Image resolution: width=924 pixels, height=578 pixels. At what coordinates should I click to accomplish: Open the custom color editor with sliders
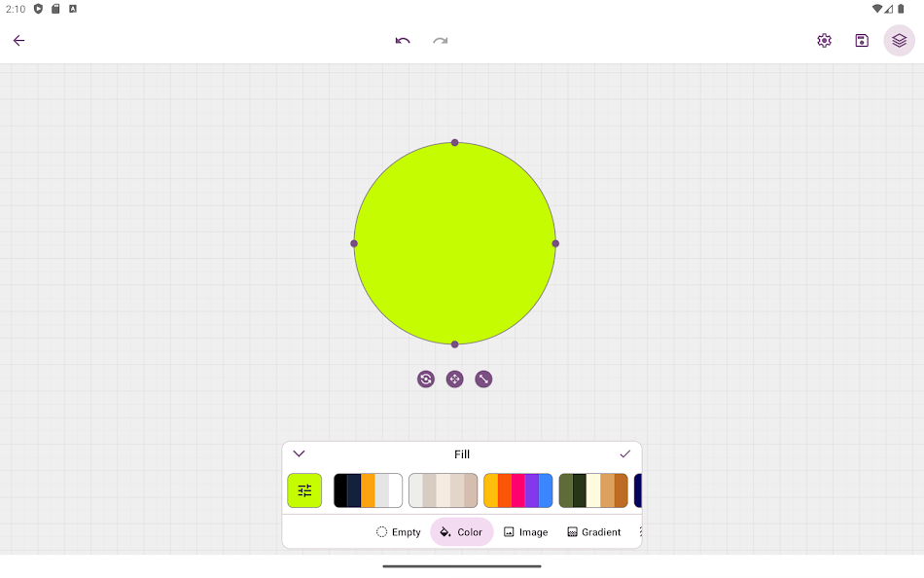click(304, 490)
